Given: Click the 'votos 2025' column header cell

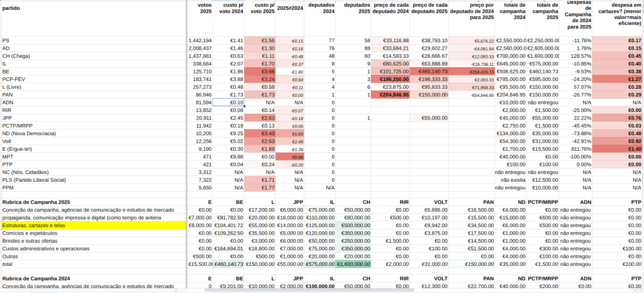Looking at the screenshot, I should point(200,8).
